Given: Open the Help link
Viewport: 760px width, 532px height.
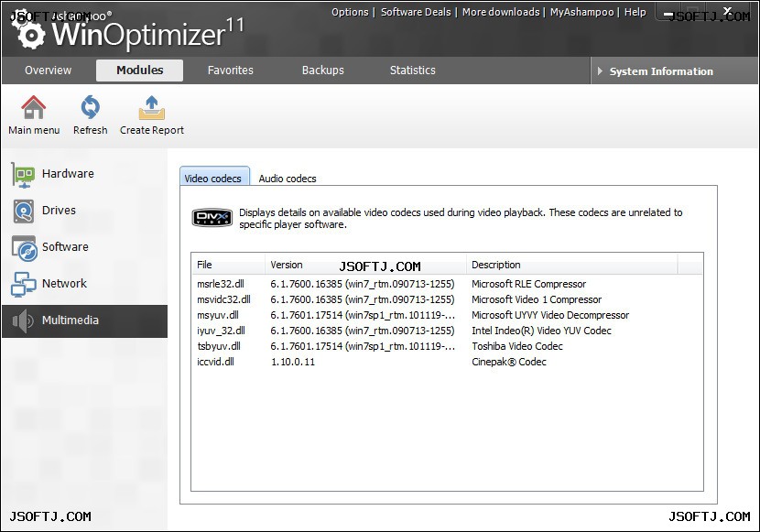Looking at the screenshot, I should click(635, 12).
